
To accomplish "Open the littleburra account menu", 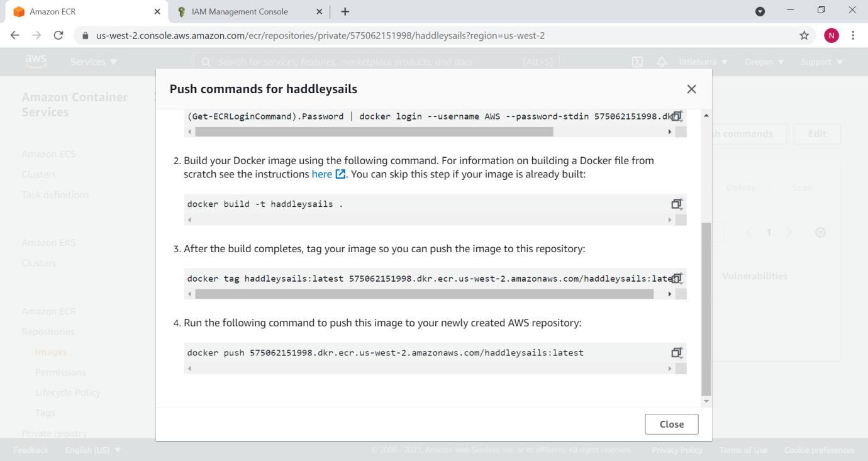I will click(703, 62).
